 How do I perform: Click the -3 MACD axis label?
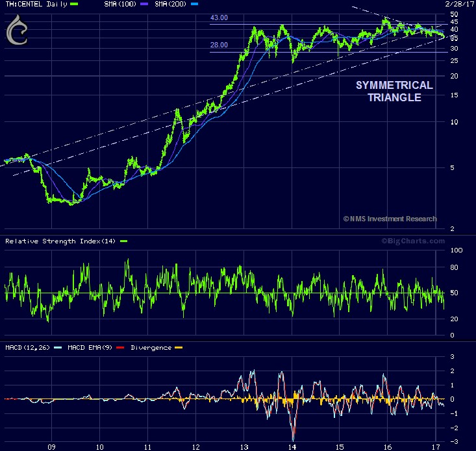click(x=454, y=442)
